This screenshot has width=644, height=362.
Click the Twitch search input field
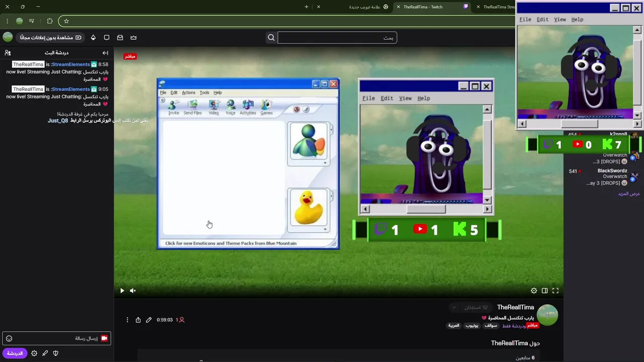point(337,38)
